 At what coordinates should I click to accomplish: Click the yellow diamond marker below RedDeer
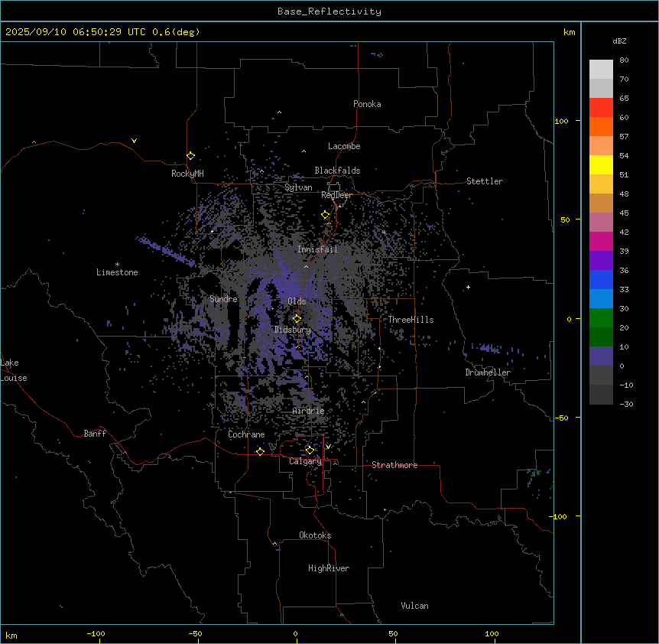coord(326,215)
